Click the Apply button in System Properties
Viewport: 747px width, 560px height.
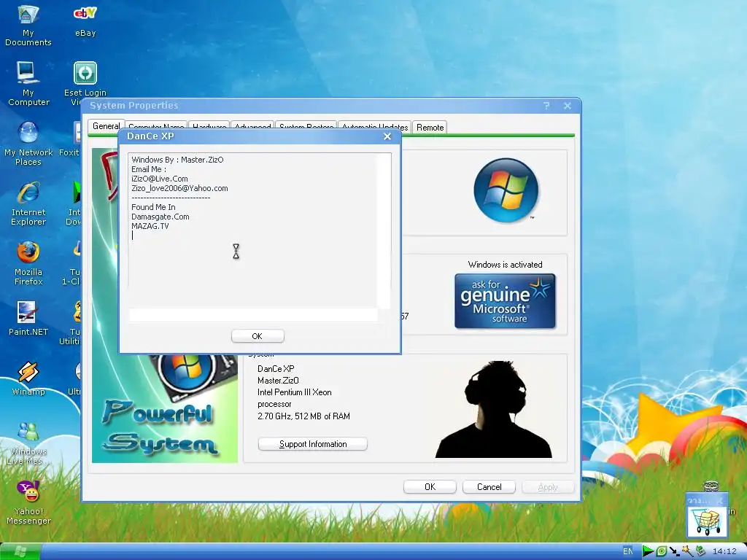(548, 486)
